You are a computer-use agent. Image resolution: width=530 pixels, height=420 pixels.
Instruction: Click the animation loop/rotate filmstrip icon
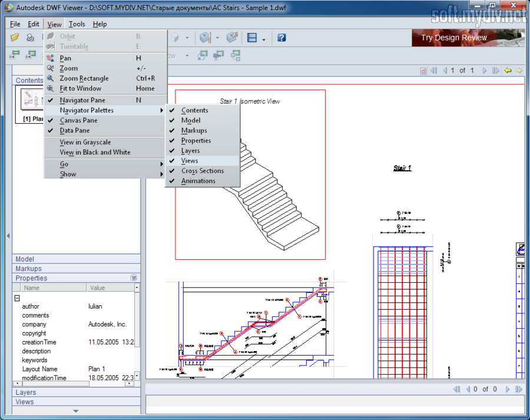point(203,55)
